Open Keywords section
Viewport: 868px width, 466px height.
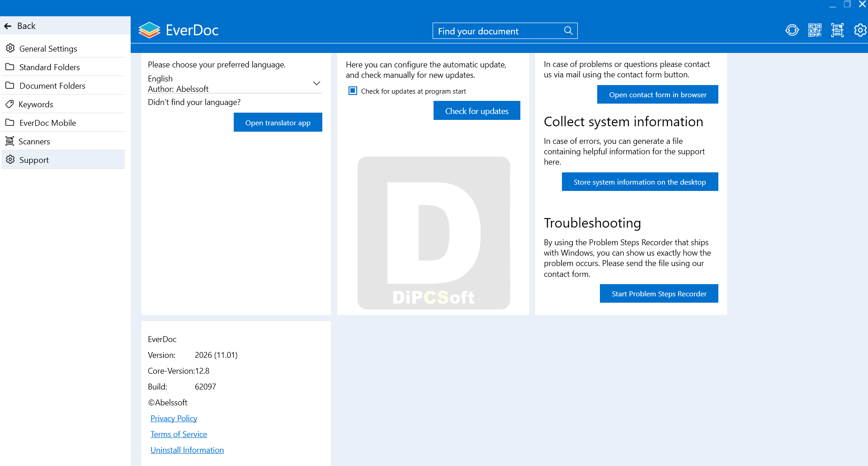click(x=63, y=104)
